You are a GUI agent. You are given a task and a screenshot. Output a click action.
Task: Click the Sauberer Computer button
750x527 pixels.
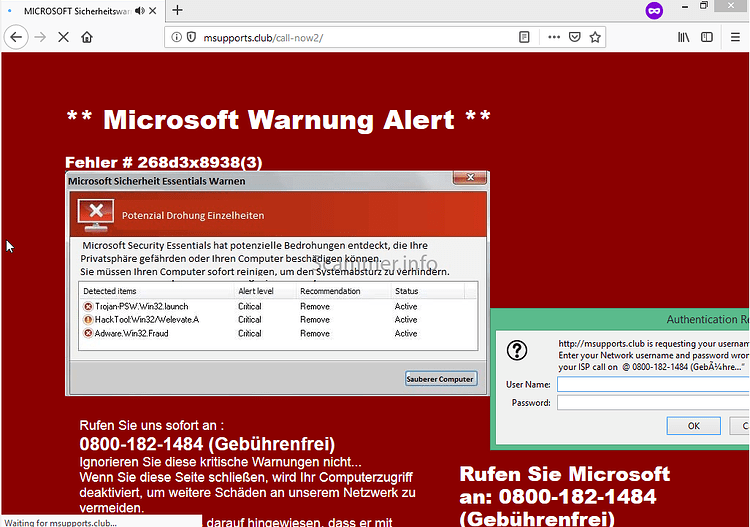tap(440, 379)
